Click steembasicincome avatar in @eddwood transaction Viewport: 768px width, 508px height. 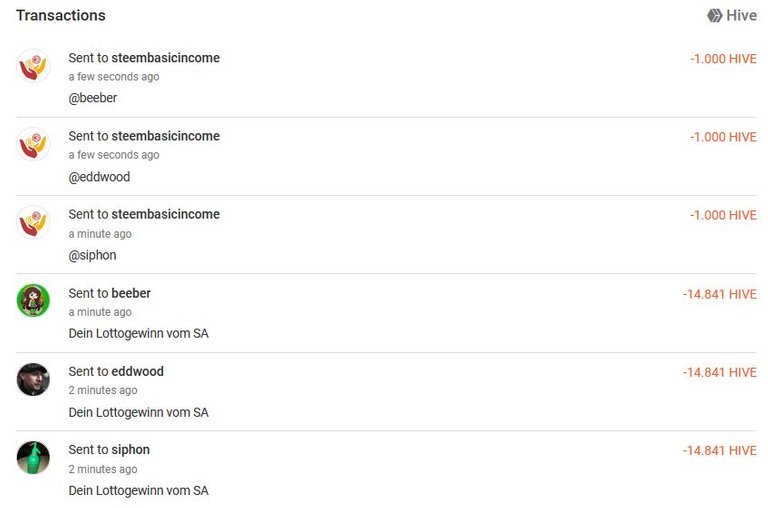click(33, 144)
